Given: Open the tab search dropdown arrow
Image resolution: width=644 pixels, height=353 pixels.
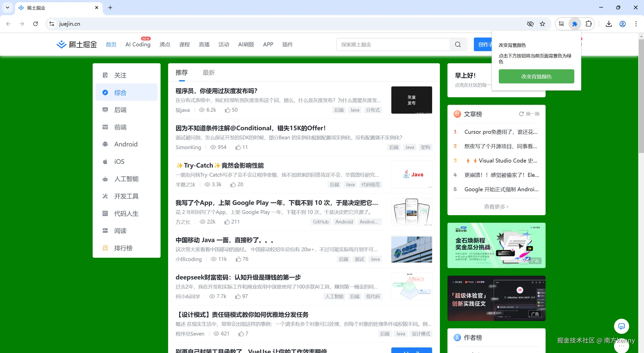Looking at the screenshot, I should coord(7,8).
